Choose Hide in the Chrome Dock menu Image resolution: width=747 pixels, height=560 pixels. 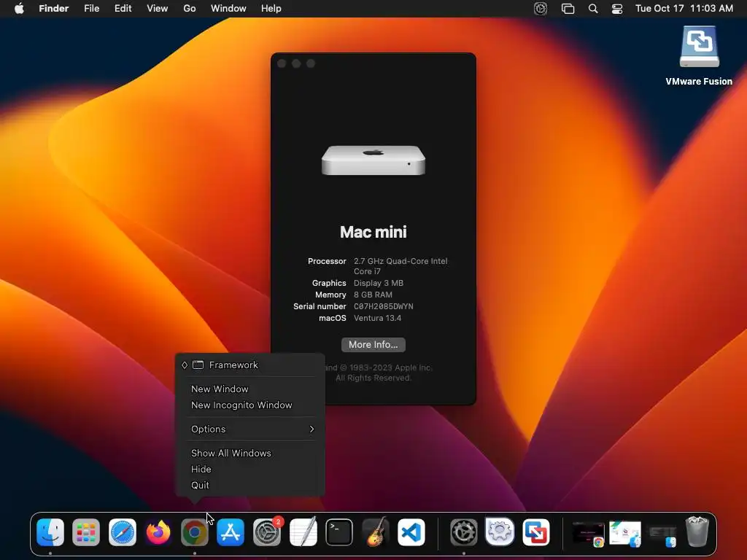tap(250, 469)
